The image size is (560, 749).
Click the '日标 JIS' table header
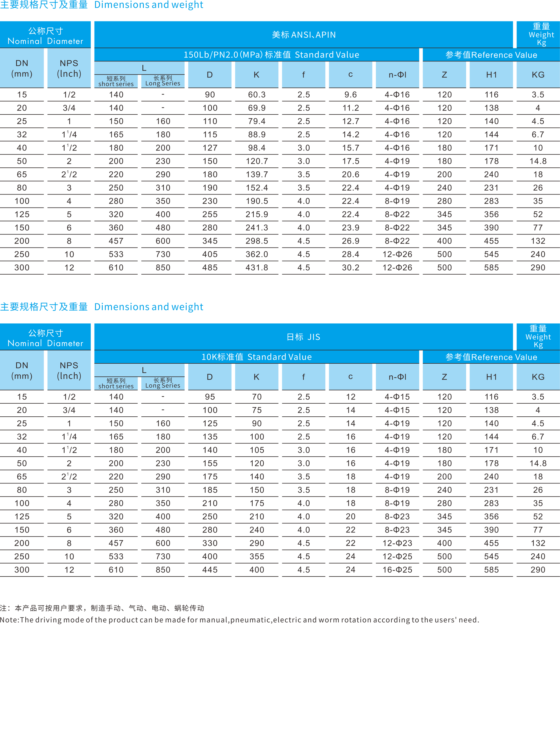tap(304, 337)
